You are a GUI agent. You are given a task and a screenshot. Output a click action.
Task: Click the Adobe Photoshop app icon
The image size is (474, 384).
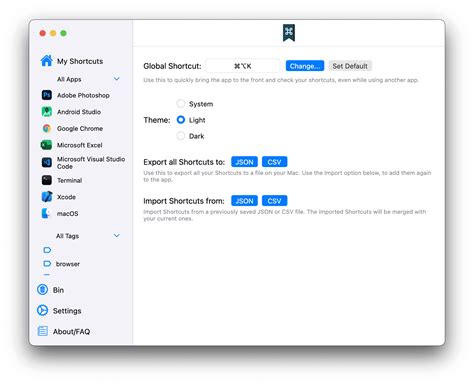coord(47,95)
